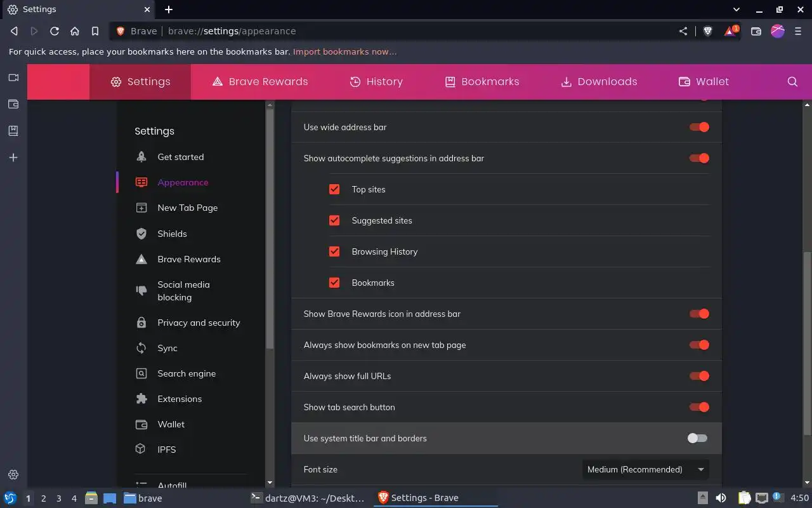Screen dimensions: 812x508
Task: Switch to workspace 2 in taskbar
Action: coord(44,498)
